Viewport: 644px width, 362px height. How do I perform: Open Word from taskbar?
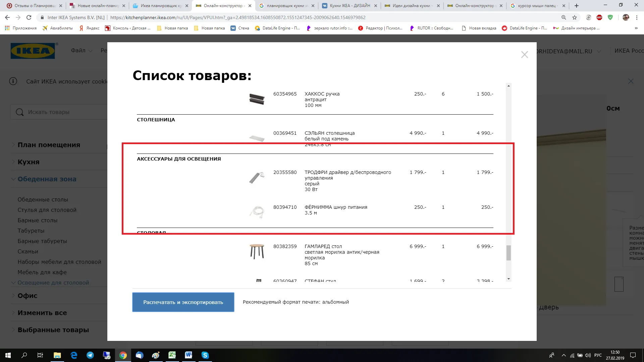(189, 355)
